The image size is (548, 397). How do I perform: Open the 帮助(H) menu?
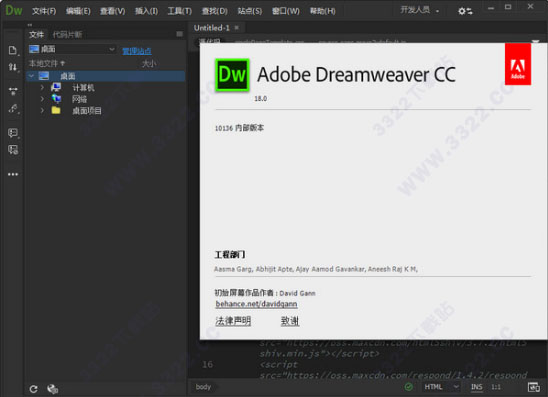[x=323, y=11]
